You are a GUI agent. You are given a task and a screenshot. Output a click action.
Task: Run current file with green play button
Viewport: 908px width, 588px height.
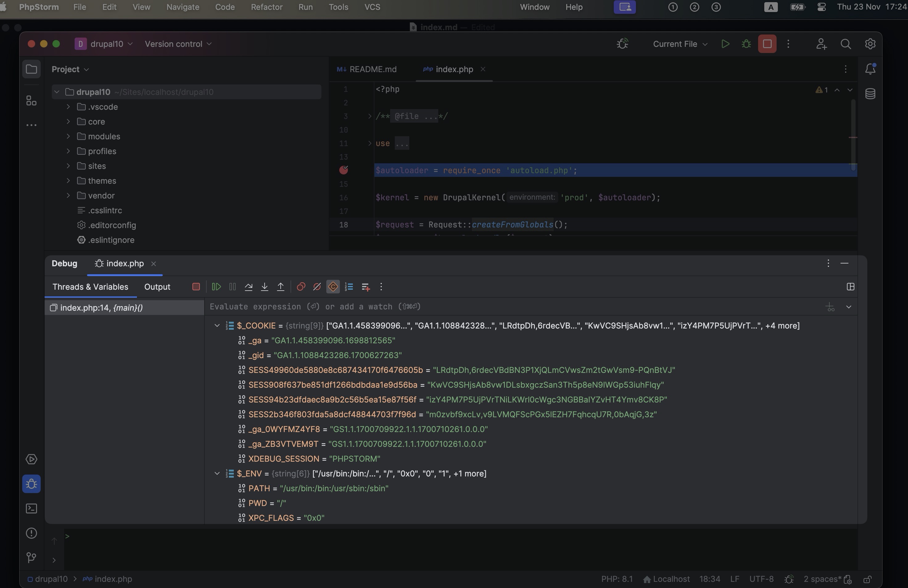pos(725,44)
